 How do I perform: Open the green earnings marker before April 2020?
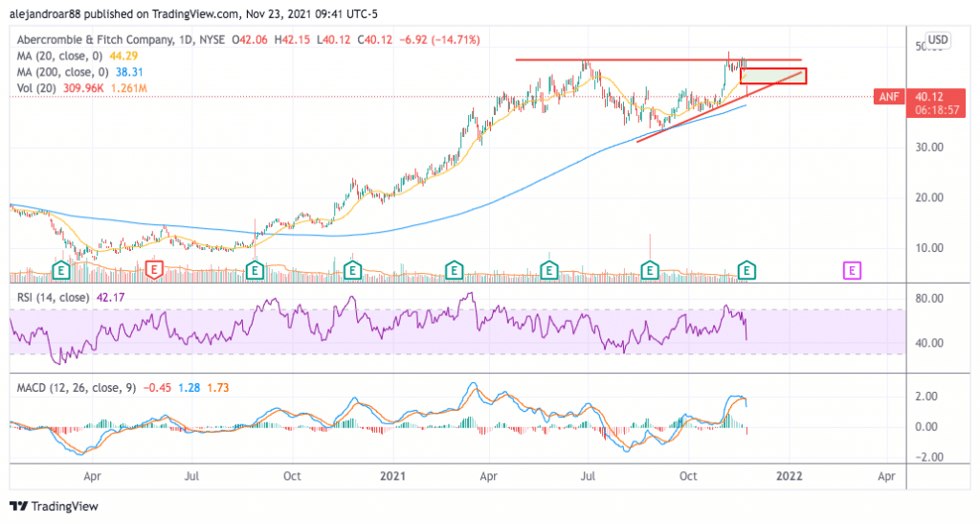pos(60,270)
